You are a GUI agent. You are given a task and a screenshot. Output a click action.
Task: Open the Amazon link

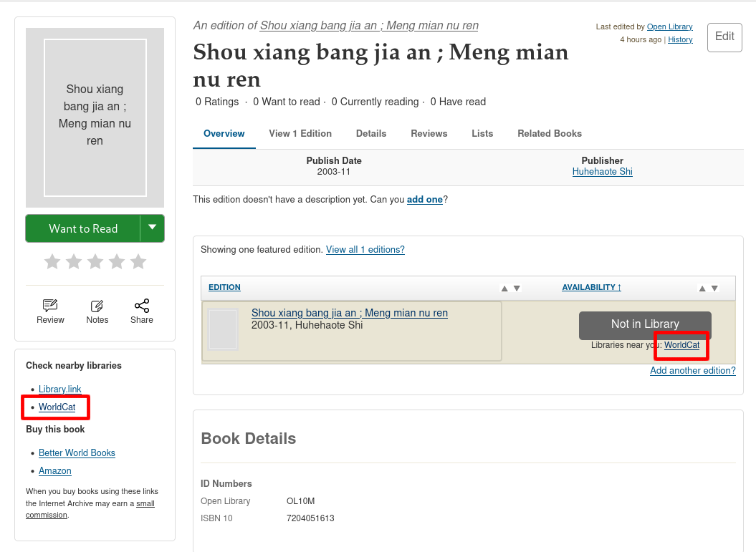tap(55, 470)
